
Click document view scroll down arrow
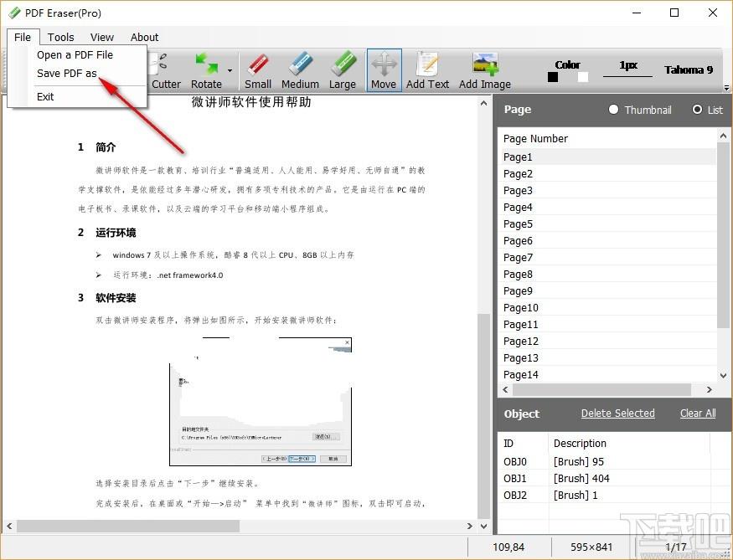[x=484, y=526]
